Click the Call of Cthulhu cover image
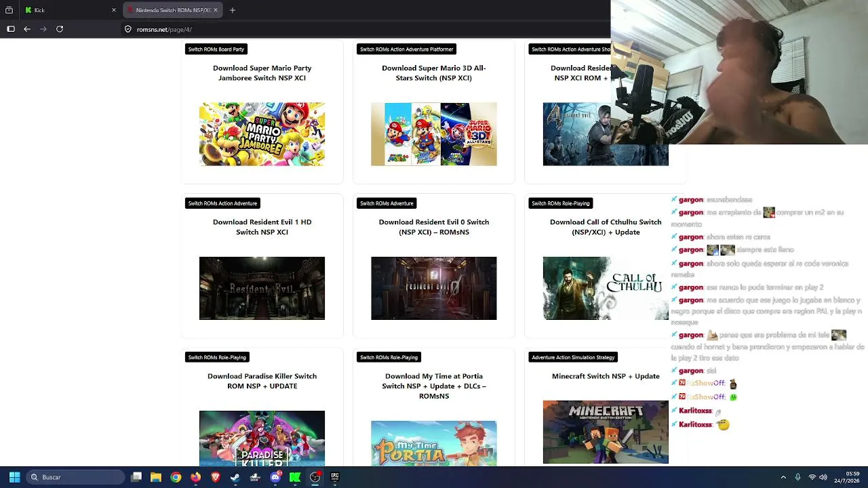Screen dimensions: 868x488 [x=606, y=288]
